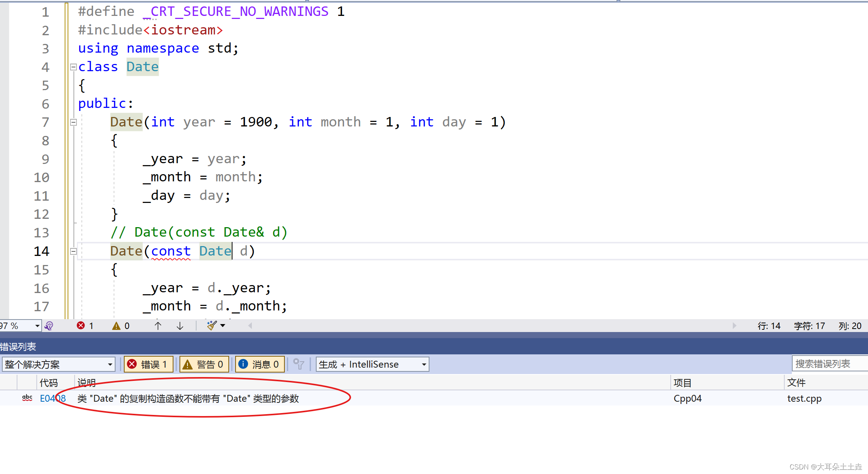868x474 pixels.
Task: Click the 字符: 17 status indicator
Action: [809, 326]
